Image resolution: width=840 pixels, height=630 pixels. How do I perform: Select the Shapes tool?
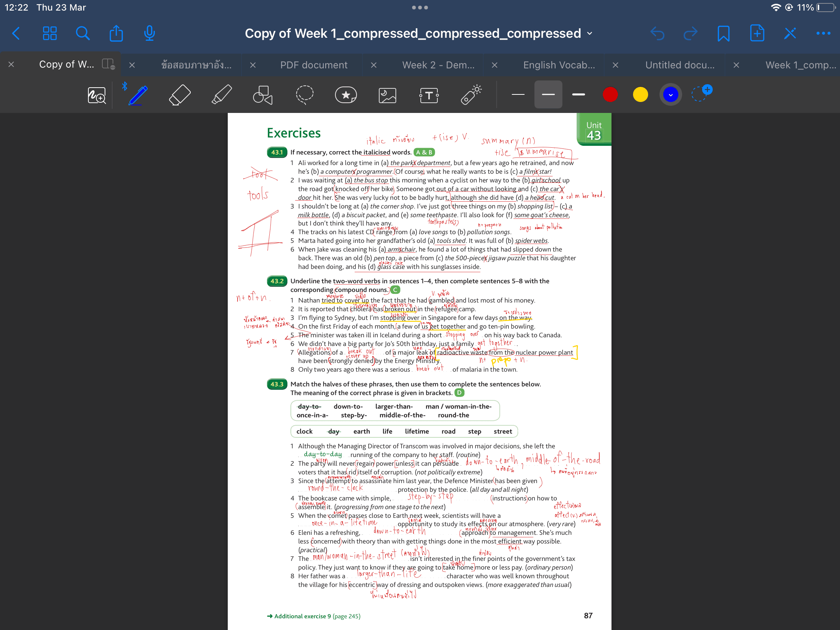point(263,95)
